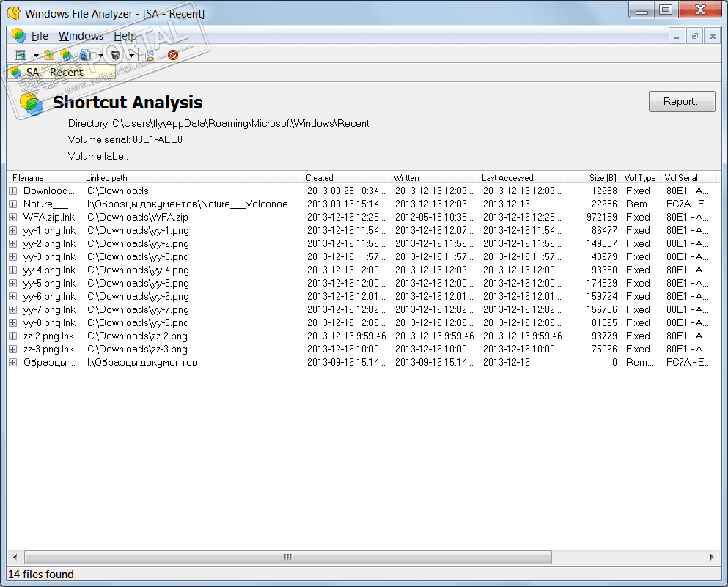Select the C:\Downloads\yy-5.png linked path
The height and width of the screenshot is (587, 728).
coord(138,283)
